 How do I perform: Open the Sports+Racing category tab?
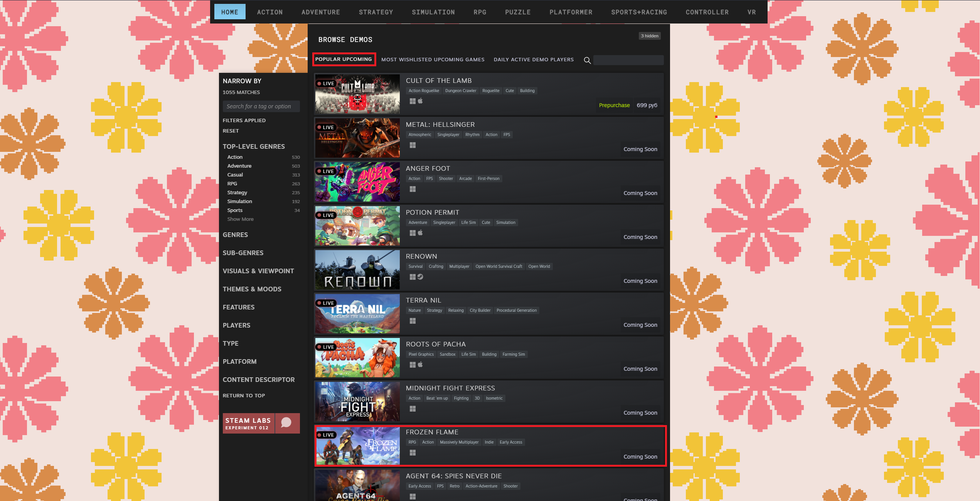click(x=639, y=12)
